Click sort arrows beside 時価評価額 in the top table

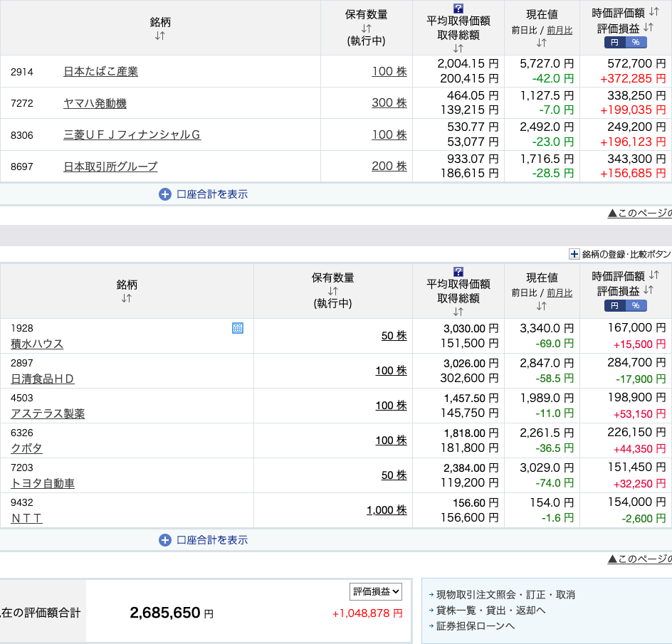pos(652,13)
